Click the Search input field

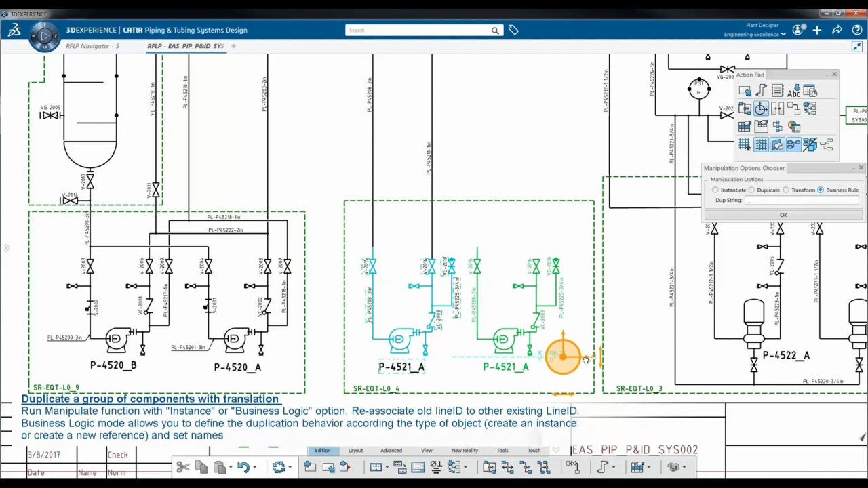(x=418, y=30)
